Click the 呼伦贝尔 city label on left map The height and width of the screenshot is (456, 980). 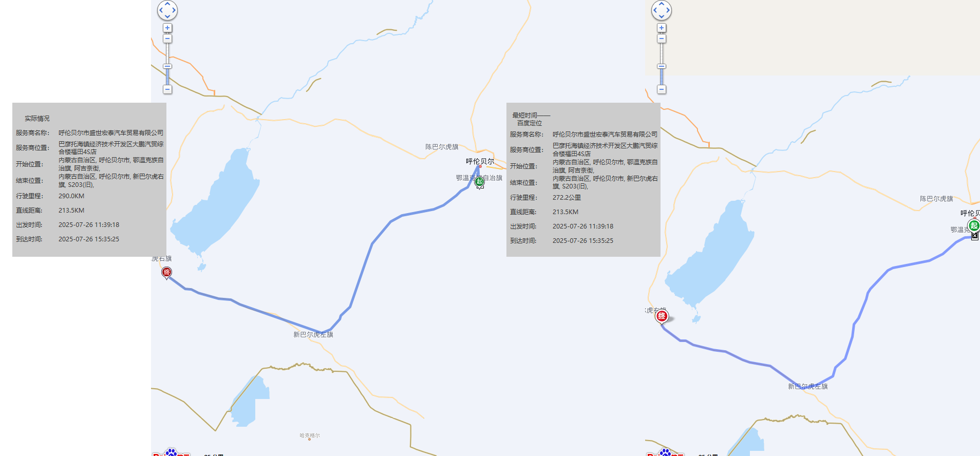(480, 161)
